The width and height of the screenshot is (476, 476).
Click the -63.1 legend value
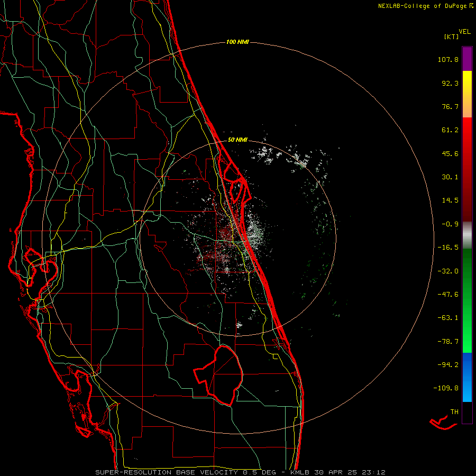[x=448, y=318]
